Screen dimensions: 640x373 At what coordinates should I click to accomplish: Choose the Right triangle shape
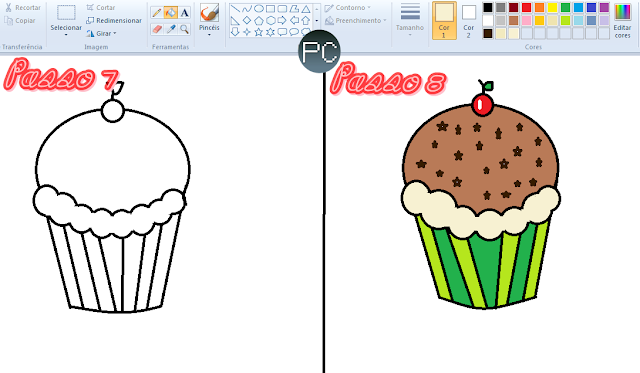[x=235, y=20]
